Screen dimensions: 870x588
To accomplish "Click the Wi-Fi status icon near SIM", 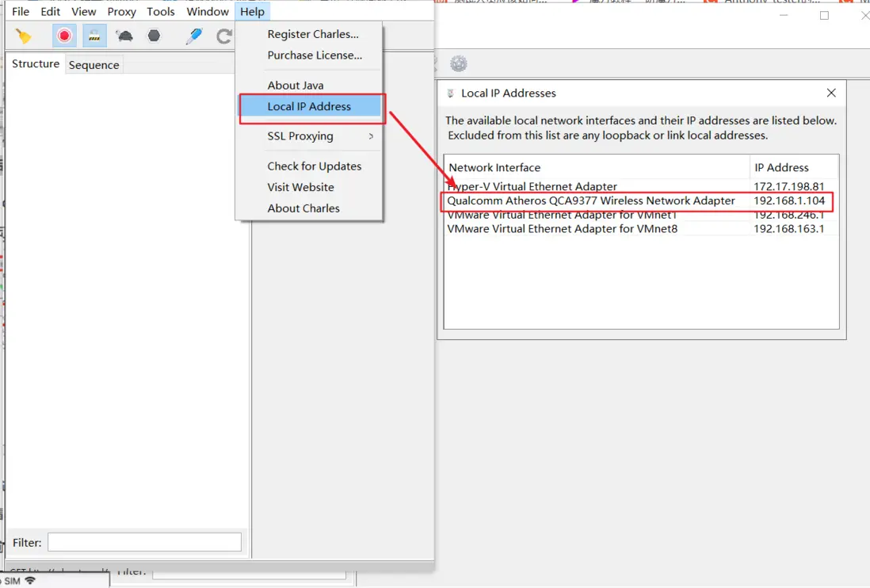I will point(30,581).
